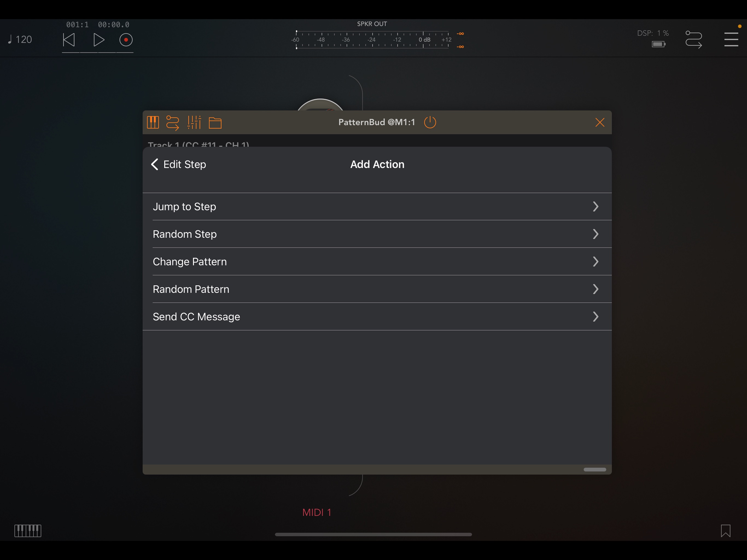Toggle PatternBud power button on/off
Viewport: 747px width, 560px height.
click(x=430, y=122)
